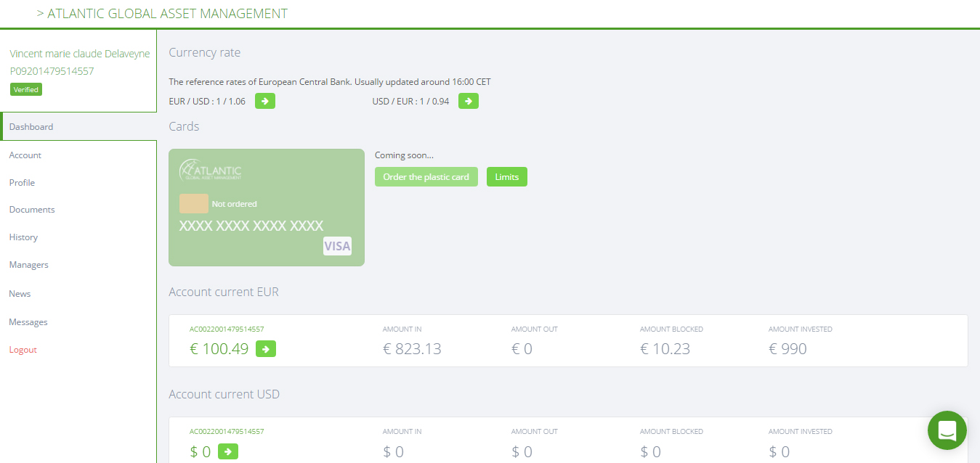The height and width of the screenshot is (463, 980).
Task: Go to the Profile section
Action: click(22, 183)
